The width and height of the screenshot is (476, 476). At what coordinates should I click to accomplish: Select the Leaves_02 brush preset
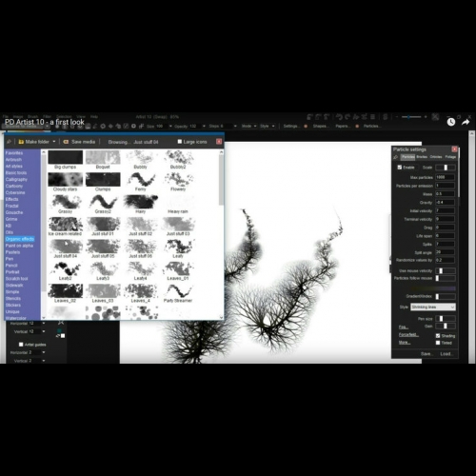pos(66,293)
